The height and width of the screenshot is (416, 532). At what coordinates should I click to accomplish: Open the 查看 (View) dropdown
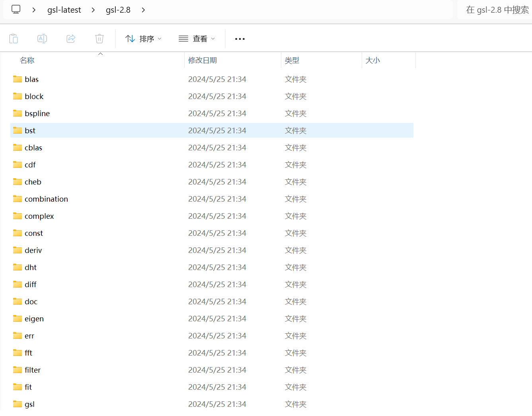pyautogui.click(x=197, y=39)
